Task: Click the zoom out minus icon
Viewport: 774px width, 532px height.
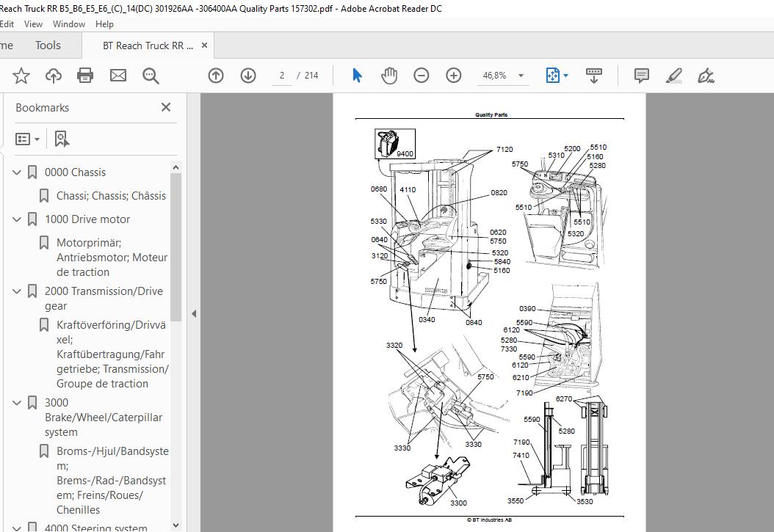Action: click(421, 76)
